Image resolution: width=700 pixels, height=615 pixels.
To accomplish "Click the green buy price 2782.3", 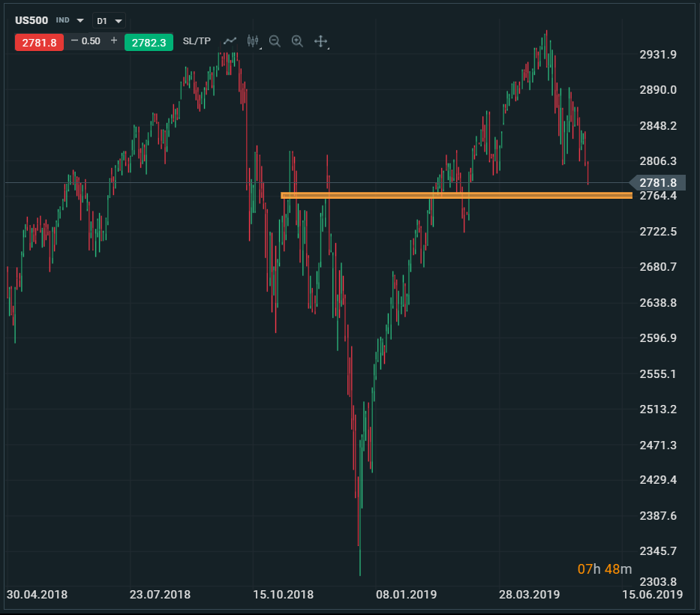I will tap(149, 42).
